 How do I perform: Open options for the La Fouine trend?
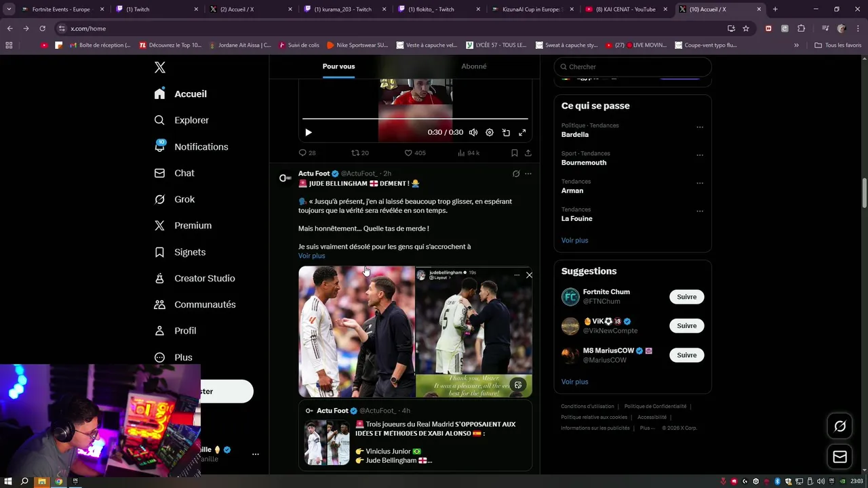700,211
